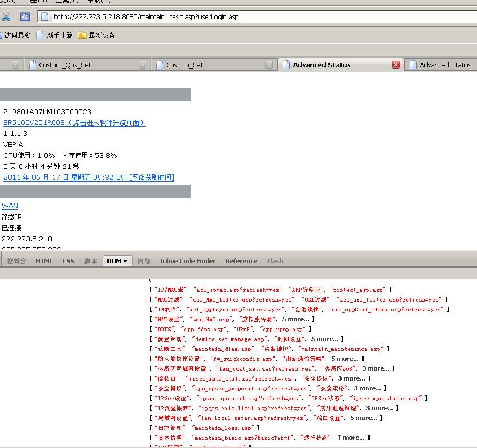477x448 pixels.
Task: Open ER5100V201R008 software upgrade link
Action: (74, 123)
